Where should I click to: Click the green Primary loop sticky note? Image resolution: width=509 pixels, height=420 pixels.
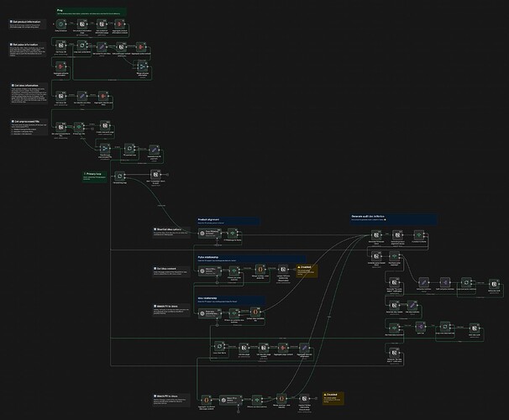coord(94,176)
